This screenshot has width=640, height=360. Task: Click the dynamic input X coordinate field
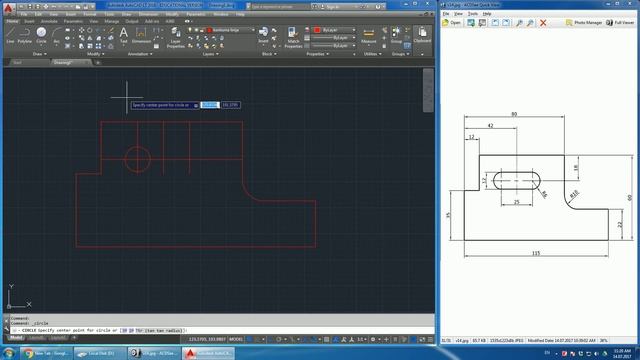(210, 105)
